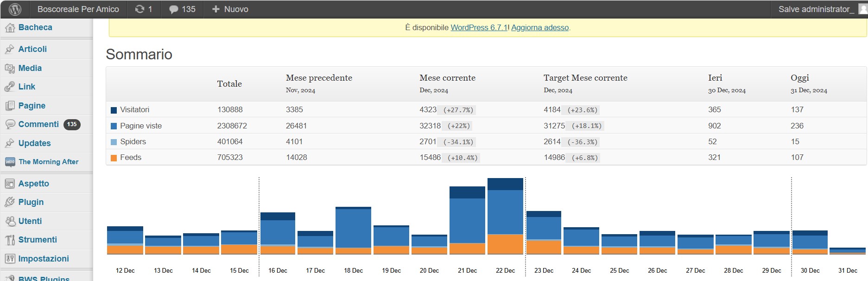868x281 pixels.
Task: Click the Updates pushpin icon
Action: [10, 143]
